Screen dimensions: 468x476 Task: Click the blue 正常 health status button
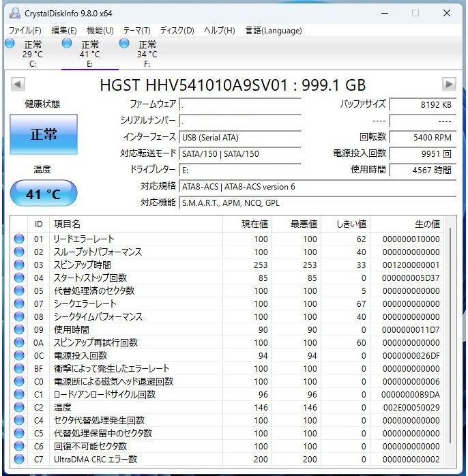(44, 134)
